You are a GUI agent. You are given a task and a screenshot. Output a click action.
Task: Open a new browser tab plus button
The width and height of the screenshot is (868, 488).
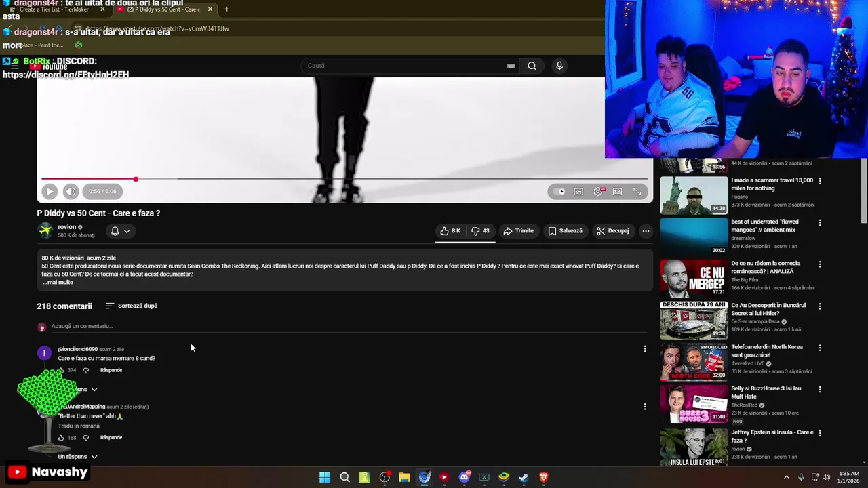pyautogui.click(x=226, y=9)
